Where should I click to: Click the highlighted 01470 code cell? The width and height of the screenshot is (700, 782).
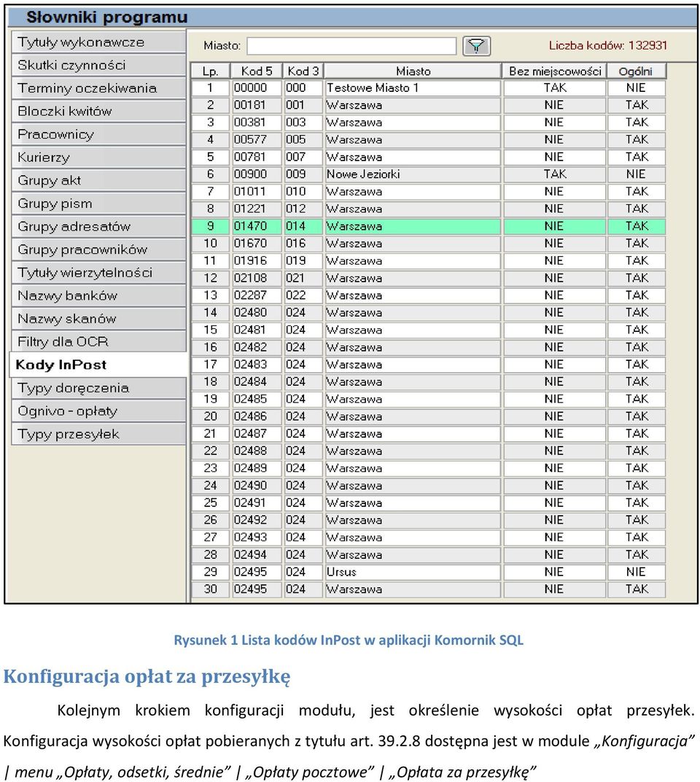(x=257, y=226)
